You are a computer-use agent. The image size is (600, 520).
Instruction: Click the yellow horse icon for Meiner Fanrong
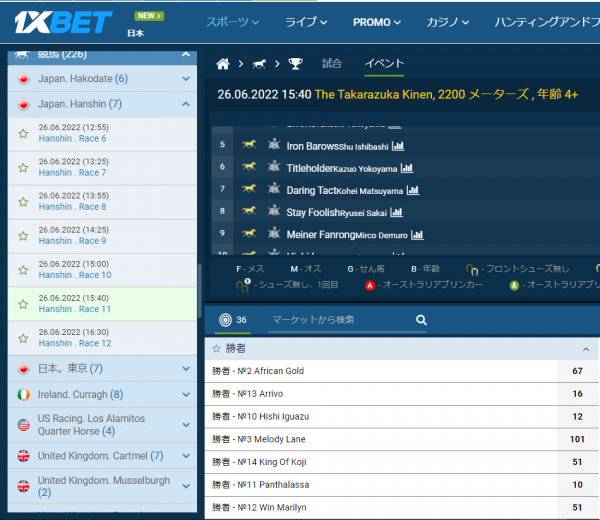249,233
